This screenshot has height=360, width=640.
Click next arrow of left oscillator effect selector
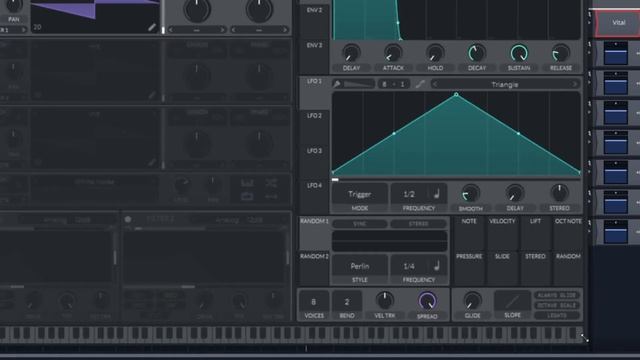click(x=222, y=30)
